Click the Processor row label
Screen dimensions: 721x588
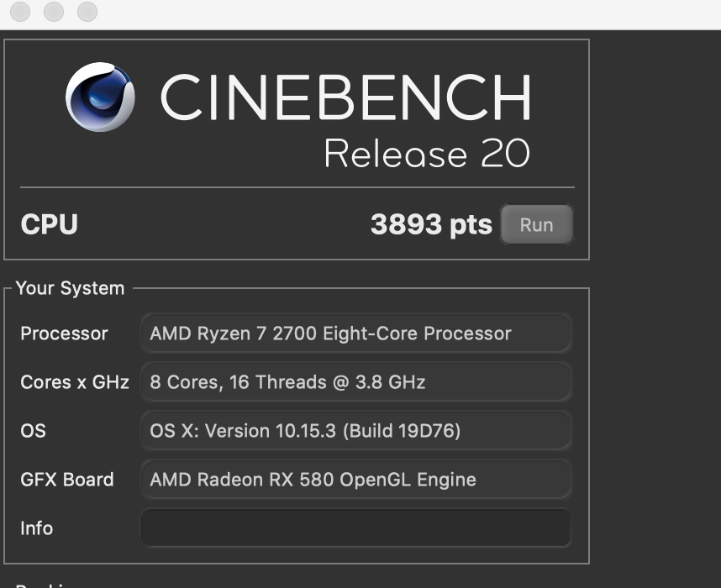[65, 333]
